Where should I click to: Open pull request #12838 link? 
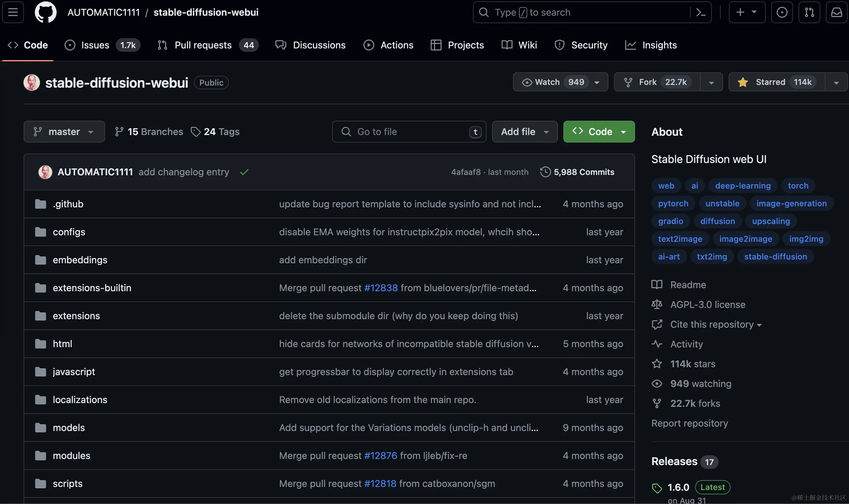pos(381,288)
